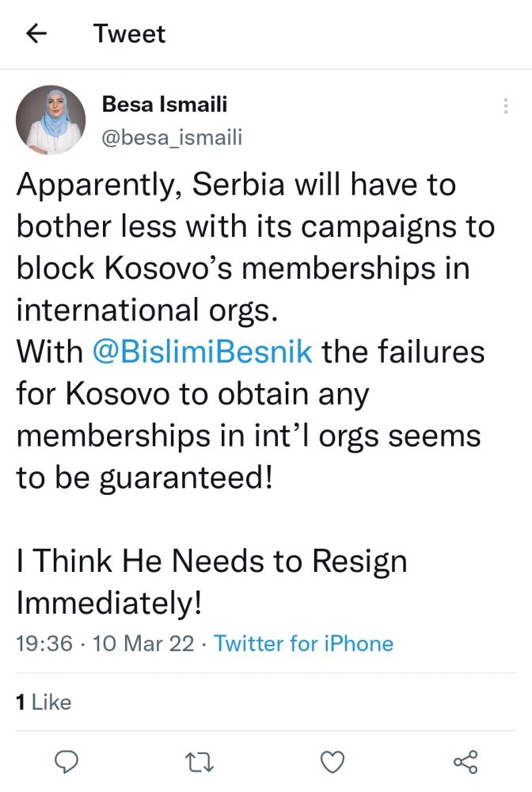Screen dimensions: 532x792
Task: Share the tweet via share icon
Action: [x=465, y=762]
